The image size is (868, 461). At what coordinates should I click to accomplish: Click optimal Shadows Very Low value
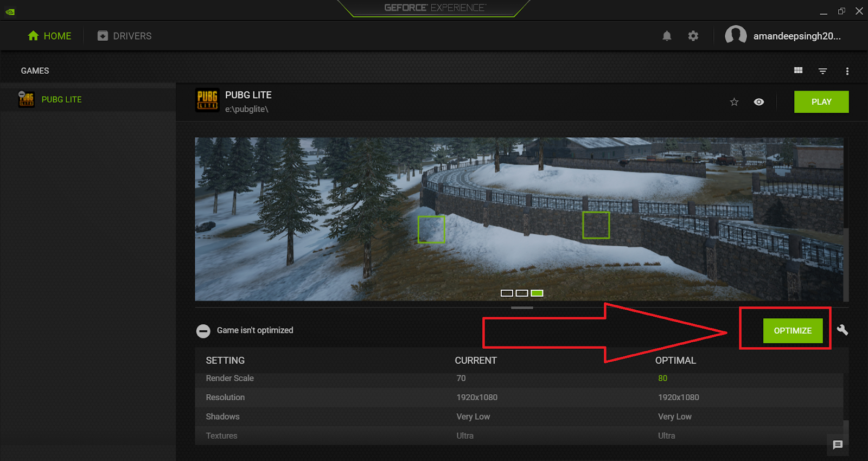[674, 417]
